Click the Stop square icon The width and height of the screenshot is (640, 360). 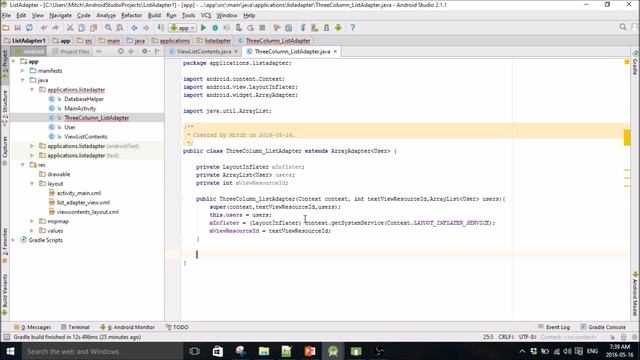262,28
